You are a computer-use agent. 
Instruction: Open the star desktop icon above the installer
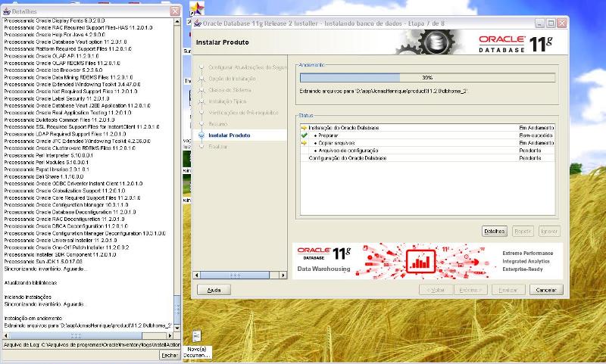pyautogui.click(x=197, y=8)
